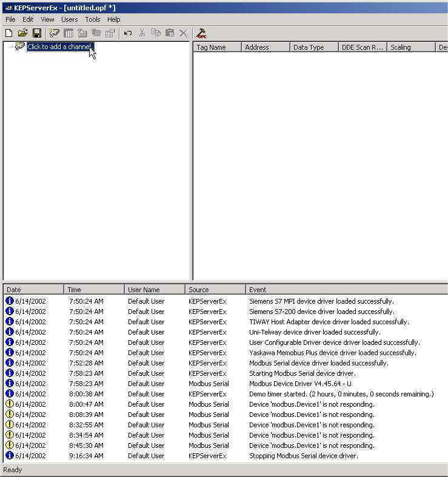Screen dimensions: 448x477
Task: Click the Undo arrow toolbar icon
Action: coord(128,33)
